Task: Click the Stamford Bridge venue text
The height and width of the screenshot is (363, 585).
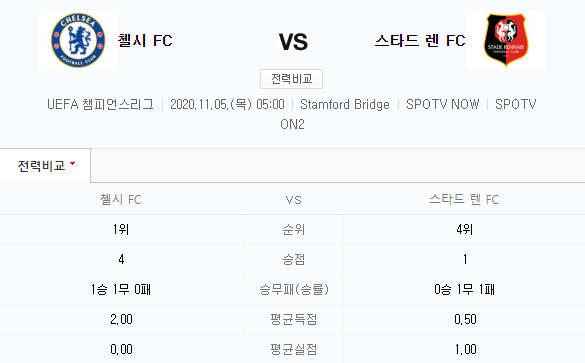Action: coord(345,104)
